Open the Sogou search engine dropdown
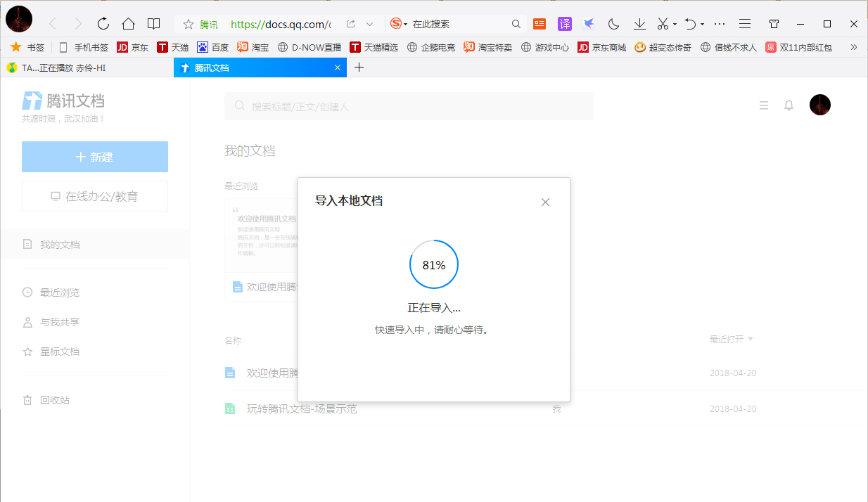 point(402,23)
